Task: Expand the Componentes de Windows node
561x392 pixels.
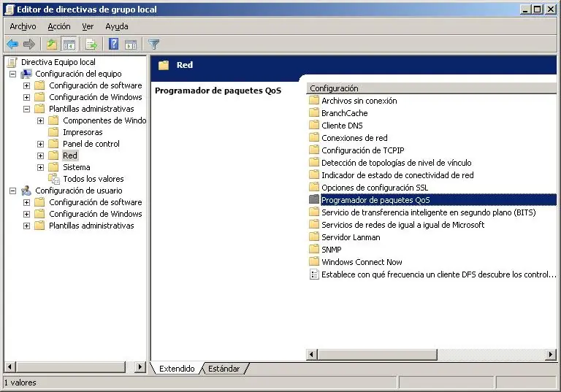Action: click(40, 121)
